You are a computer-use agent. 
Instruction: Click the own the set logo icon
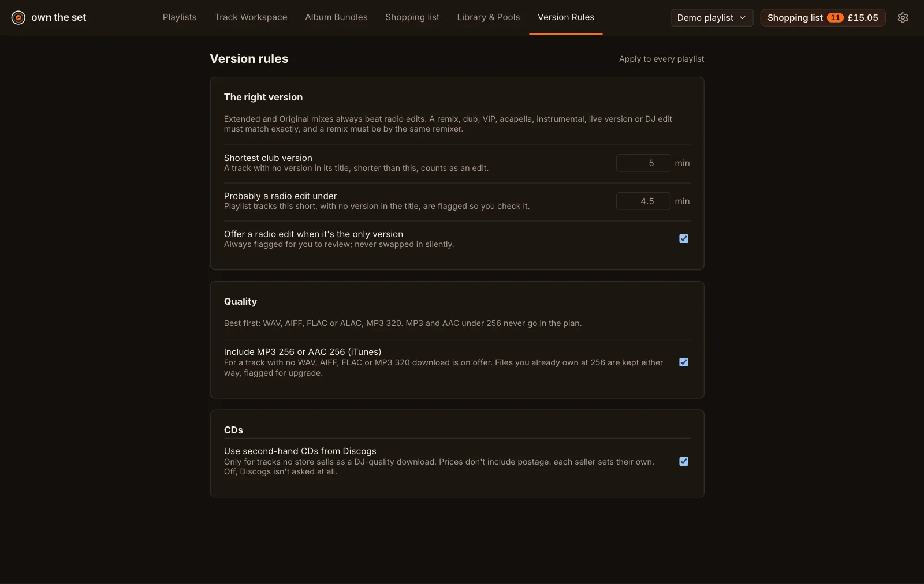tap(18, 17)
